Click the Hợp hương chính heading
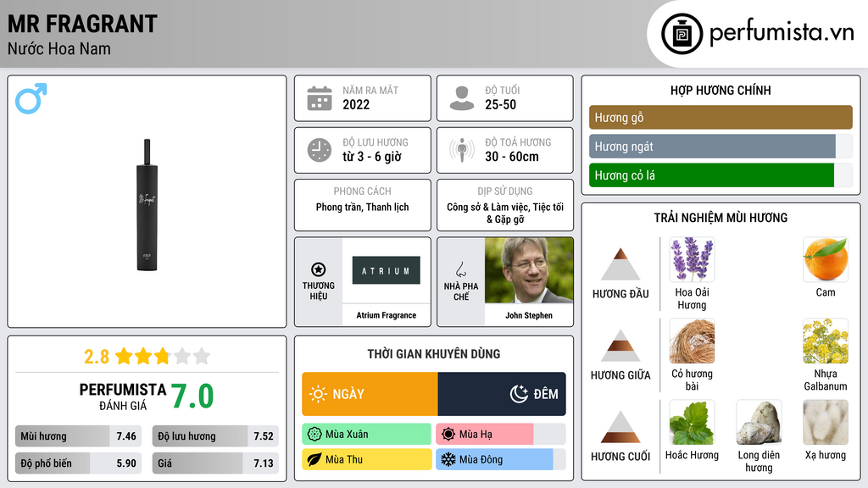Screen dimensions: 868x488 pos(721,90)
